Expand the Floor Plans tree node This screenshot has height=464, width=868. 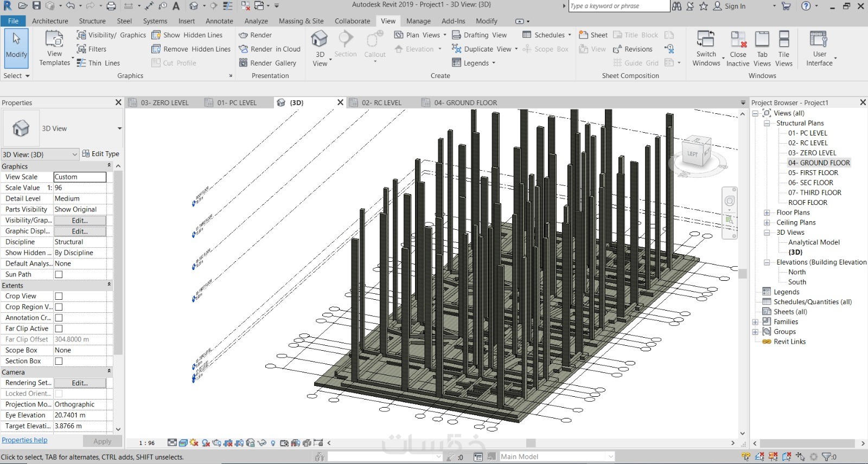(x=767, y=212)
